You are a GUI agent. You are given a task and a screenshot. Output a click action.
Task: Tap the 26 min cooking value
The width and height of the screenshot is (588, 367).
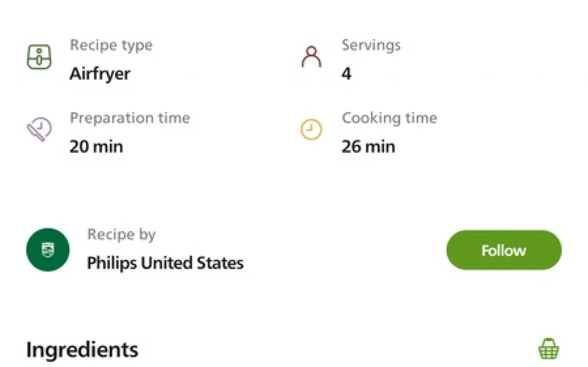coord(368,147)
